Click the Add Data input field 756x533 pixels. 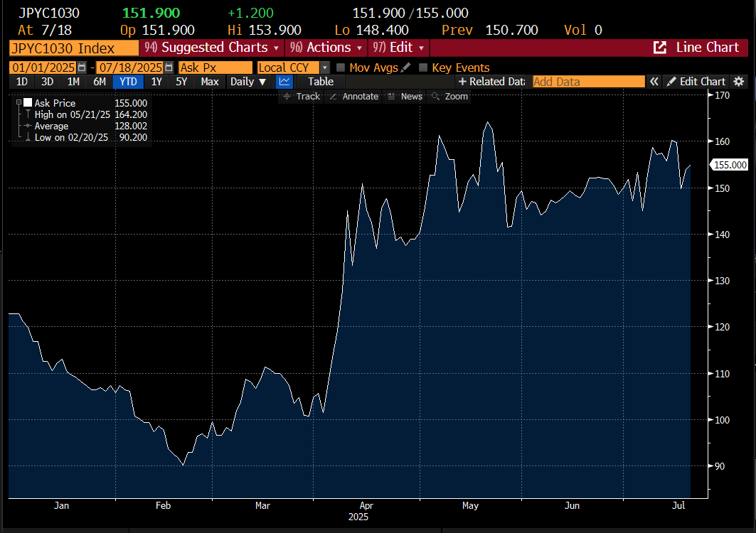pos(588,82)
